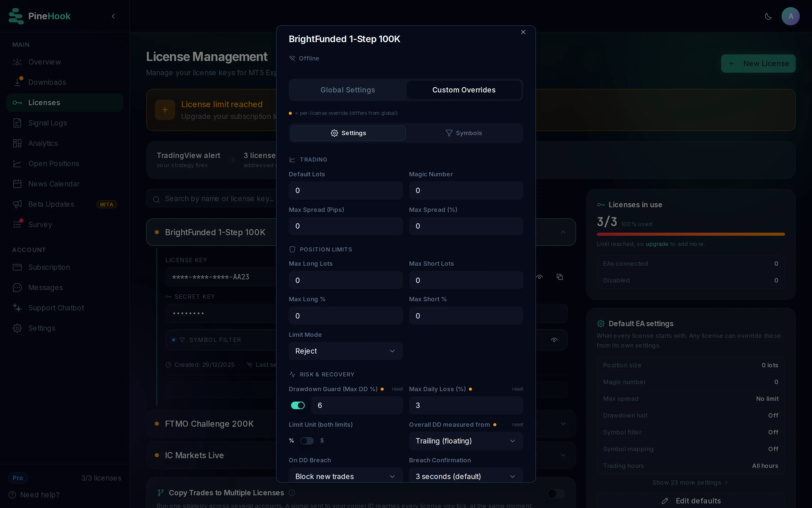Screen dimensions: 812x508
Task: Click the license search box
Action: tap(211, 199)
